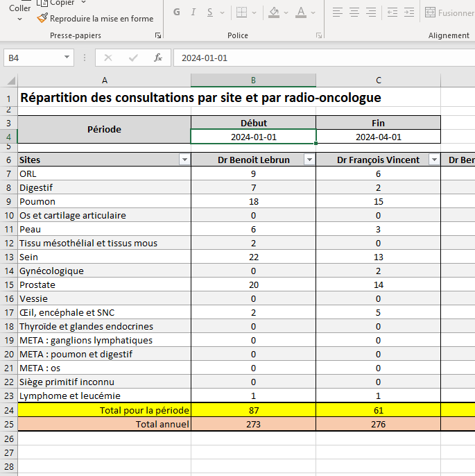The height and width of the screenshot is (476, 475).
Task: Click the Name Box showing B4
Action: [x=34, y=58]
